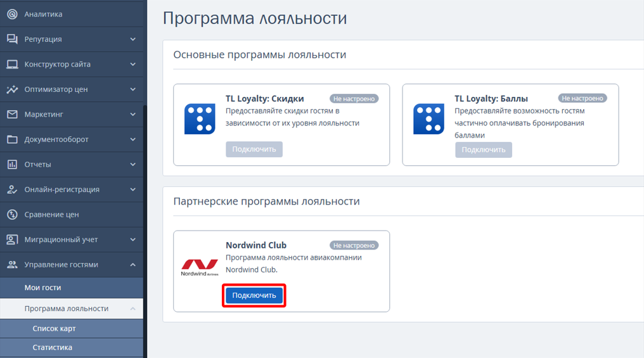The height and width of the screenshot is (358, 644).
Task: Click the Репутация chat bubbles icon
Action: tap(12, 39)
